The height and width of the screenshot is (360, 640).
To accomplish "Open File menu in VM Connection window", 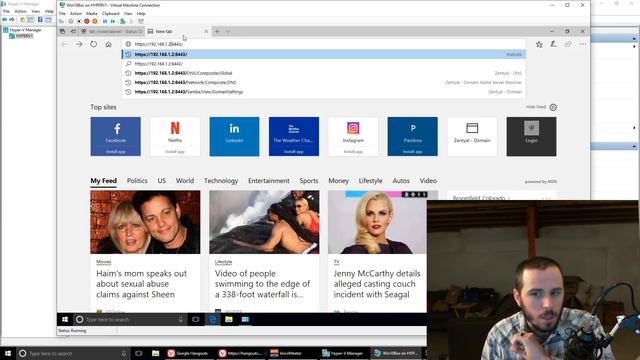I will 62,13.
